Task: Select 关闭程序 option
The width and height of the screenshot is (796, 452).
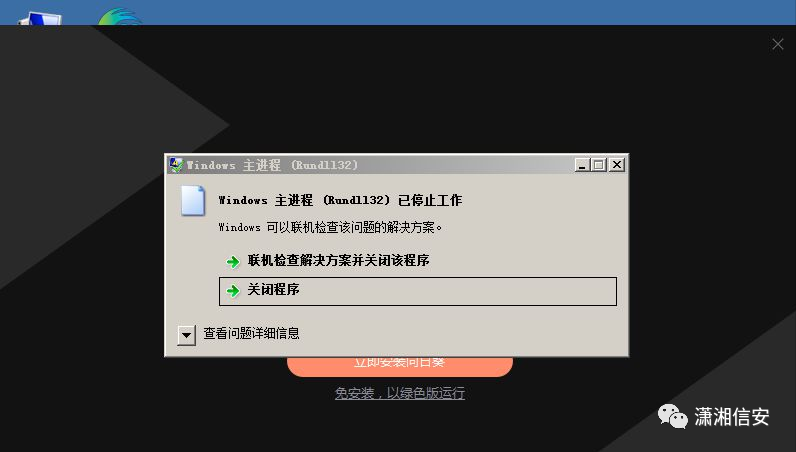Action: [x=418, y=291]
